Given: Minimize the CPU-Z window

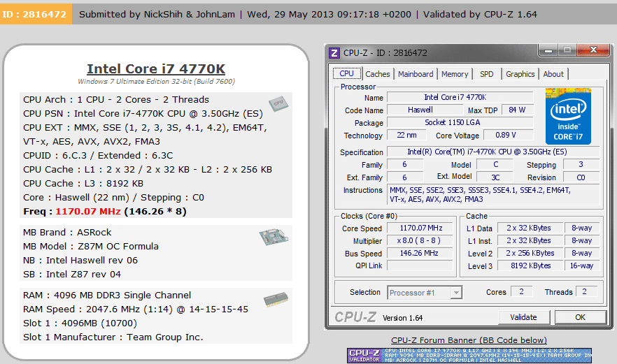Looking at the screenshot, I should click(x=548, y=50).
